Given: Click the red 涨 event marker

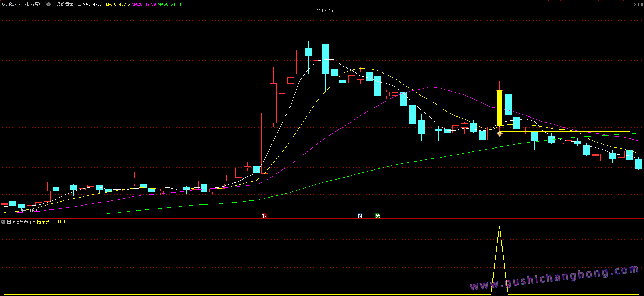Looking at the screenshot, I should pyautogui.click(x=264, y=216).
